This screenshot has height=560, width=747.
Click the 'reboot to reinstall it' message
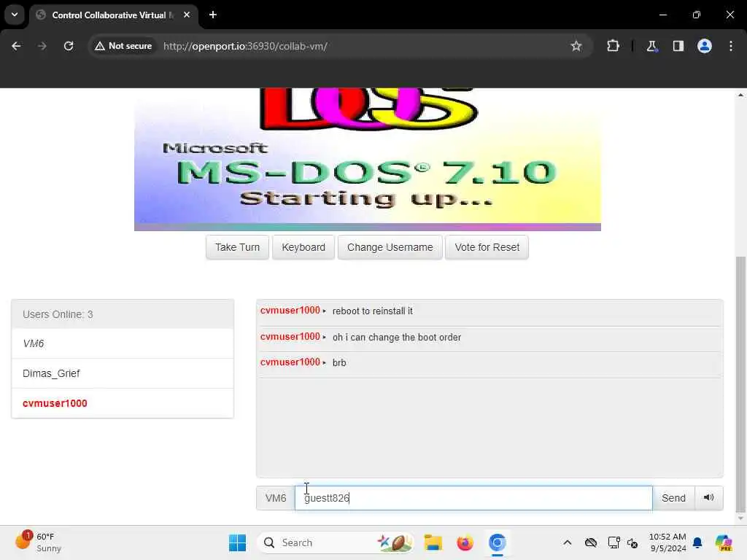(x=372, y=311)
